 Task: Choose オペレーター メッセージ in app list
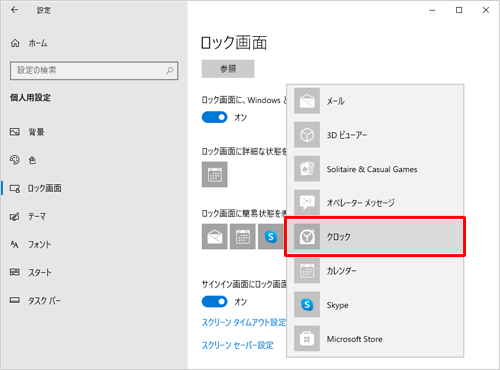(x=375, y=203)
